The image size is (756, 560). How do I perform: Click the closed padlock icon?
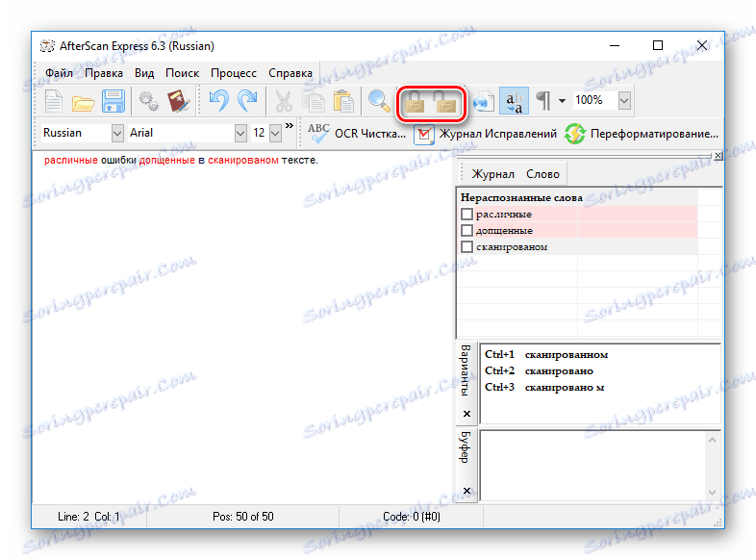pos(415,101)
